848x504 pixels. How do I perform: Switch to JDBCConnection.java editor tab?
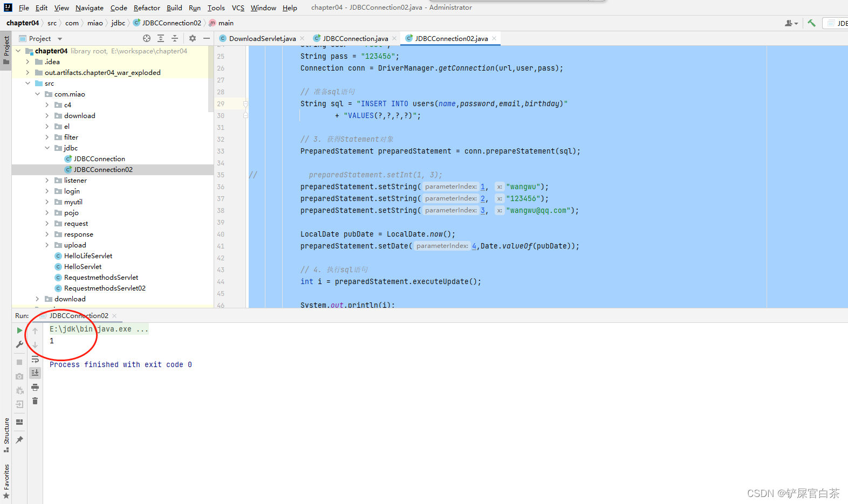point(355,38)
